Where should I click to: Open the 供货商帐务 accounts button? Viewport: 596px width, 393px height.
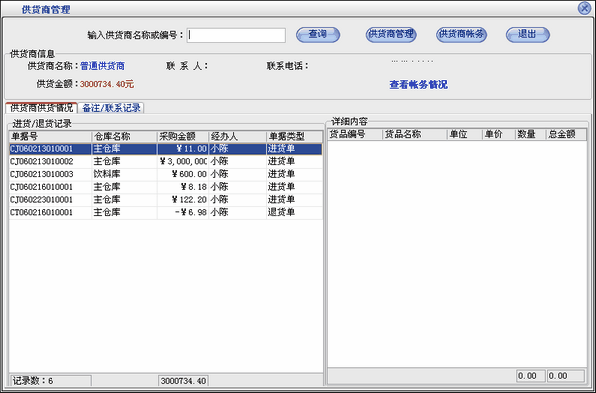pos(461,35)
